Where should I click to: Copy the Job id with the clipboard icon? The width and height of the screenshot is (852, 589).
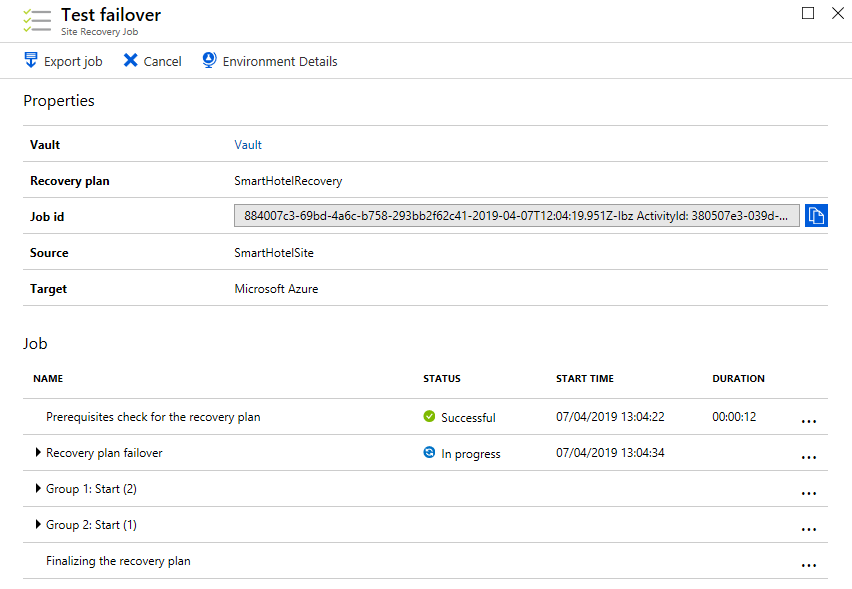coord(816,216)
